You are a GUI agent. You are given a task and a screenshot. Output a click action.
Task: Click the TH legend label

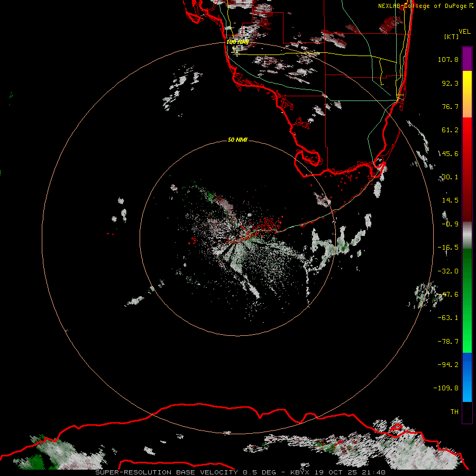(454, 412)
